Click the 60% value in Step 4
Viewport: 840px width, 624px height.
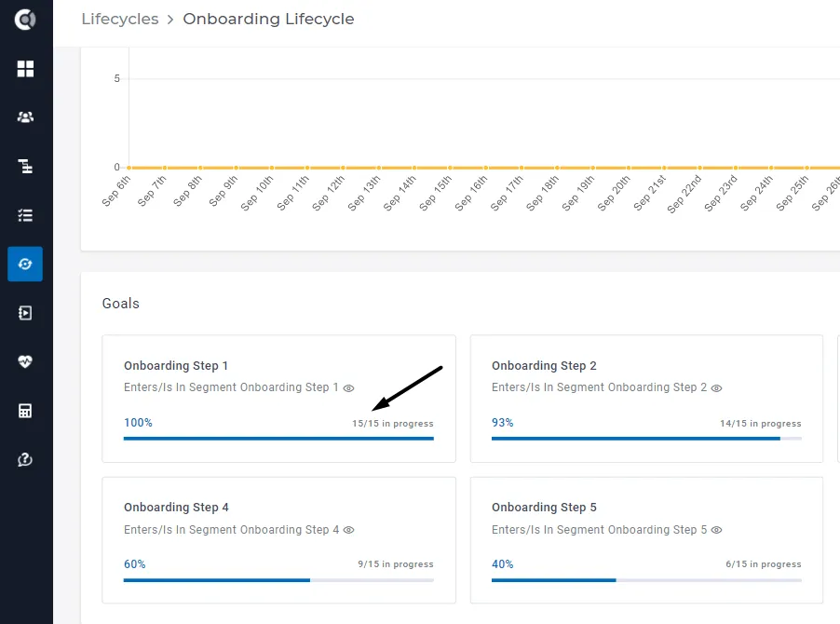[x=134, y=564]
